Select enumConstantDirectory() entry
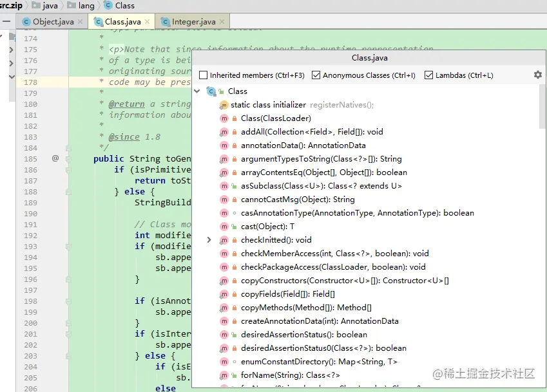Viewport: 547px width, 392px height. tap(319, 362)
